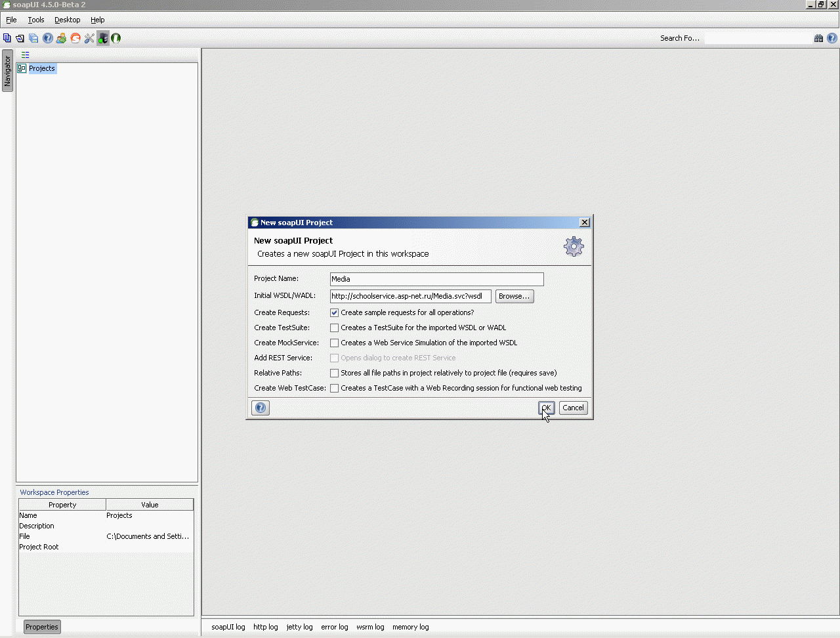Click the help button in the New soapUI Project dialog
The image size is (840, 638).
[261, 408]
